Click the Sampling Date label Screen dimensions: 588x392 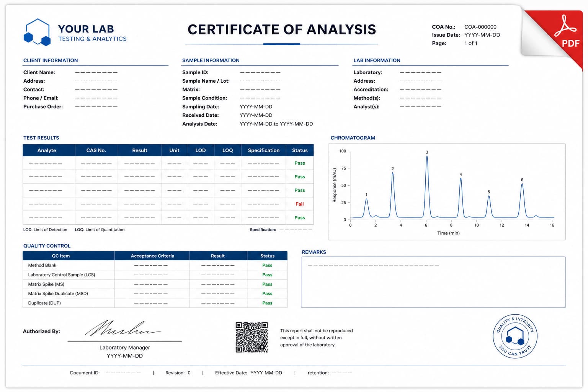tap(201, 107)
